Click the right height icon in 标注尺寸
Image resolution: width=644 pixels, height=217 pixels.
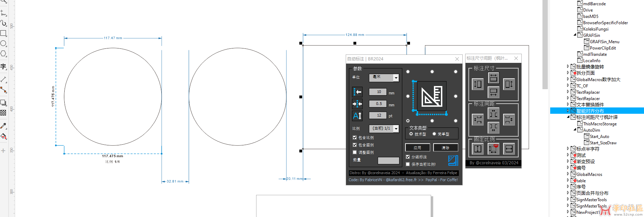(x=509, y=84)
